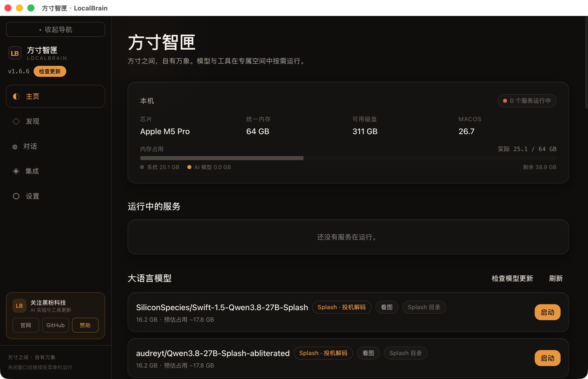Click the filled diamond icon beside 集成

[16, 171]
